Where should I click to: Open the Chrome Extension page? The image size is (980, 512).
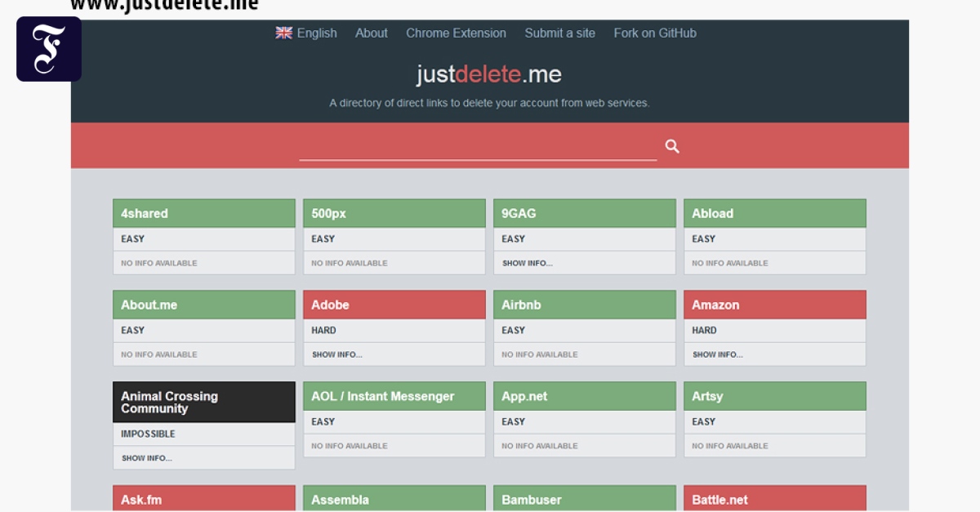point(456,33)
